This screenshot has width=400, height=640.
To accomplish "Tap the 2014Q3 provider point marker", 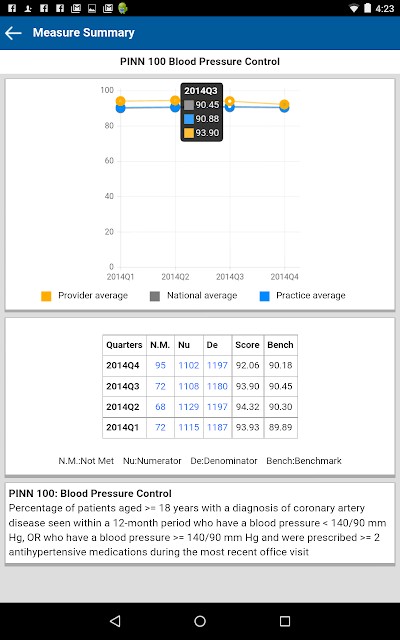I will (230, 101).
